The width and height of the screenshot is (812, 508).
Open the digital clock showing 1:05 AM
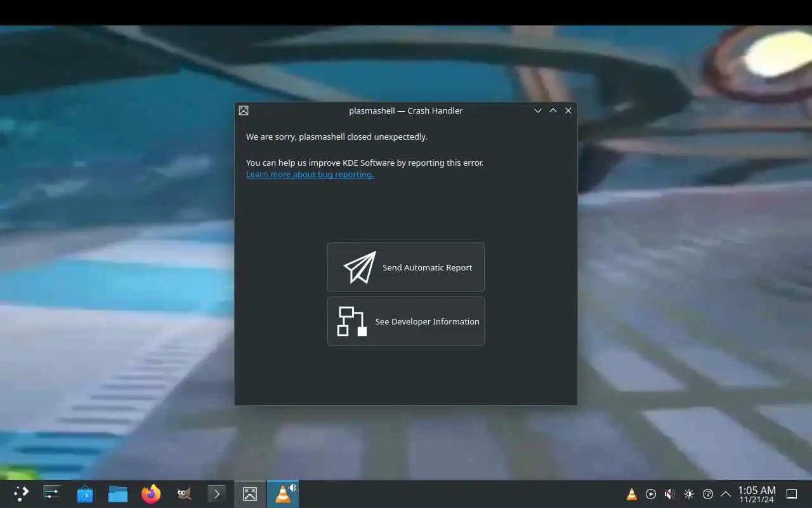(x=756, y=494)
